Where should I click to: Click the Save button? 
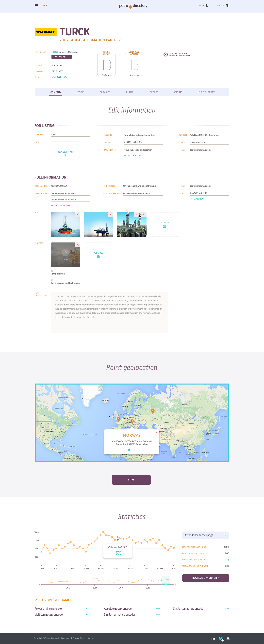(131, 479)
